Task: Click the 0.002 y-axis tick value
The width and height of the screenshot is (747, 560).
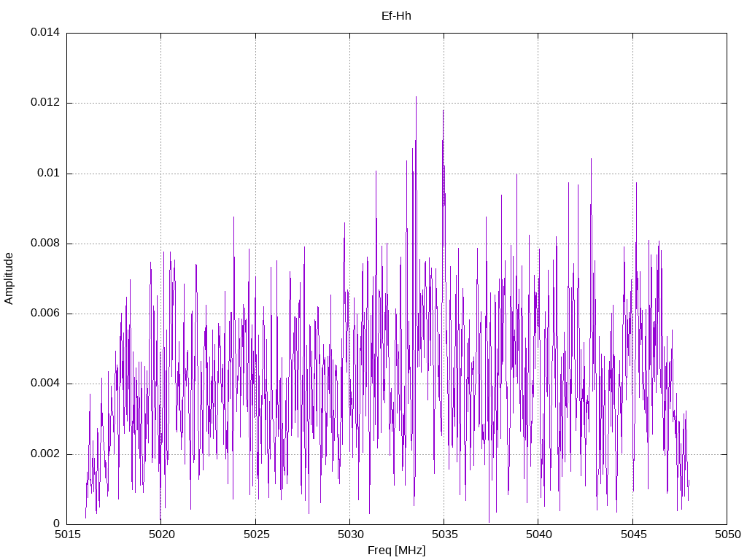Action: pos(45,454)
